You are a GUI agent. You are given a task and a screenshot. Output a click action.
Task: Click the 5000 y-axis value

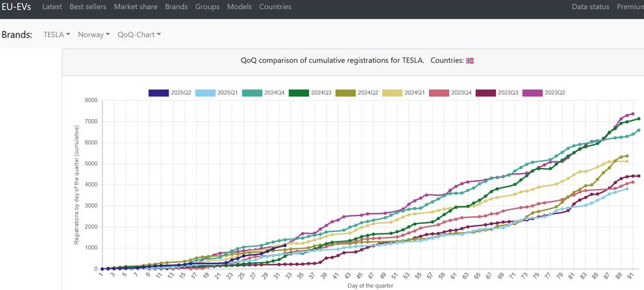91,164
